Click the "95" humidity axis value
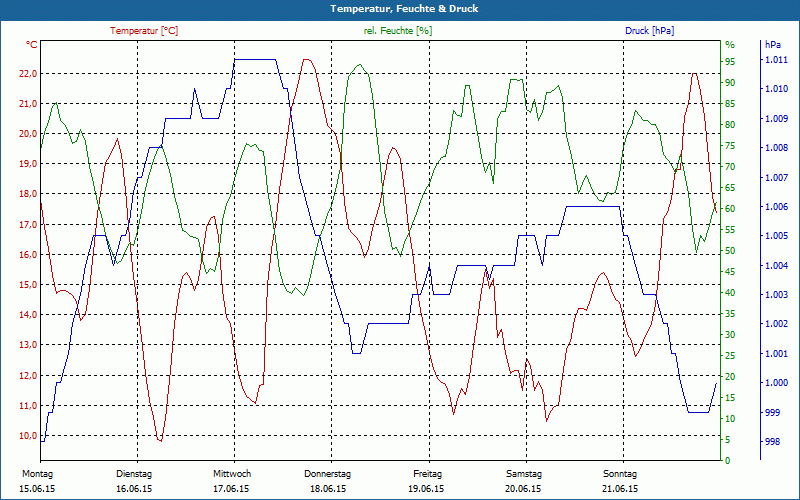 (730, 61)
